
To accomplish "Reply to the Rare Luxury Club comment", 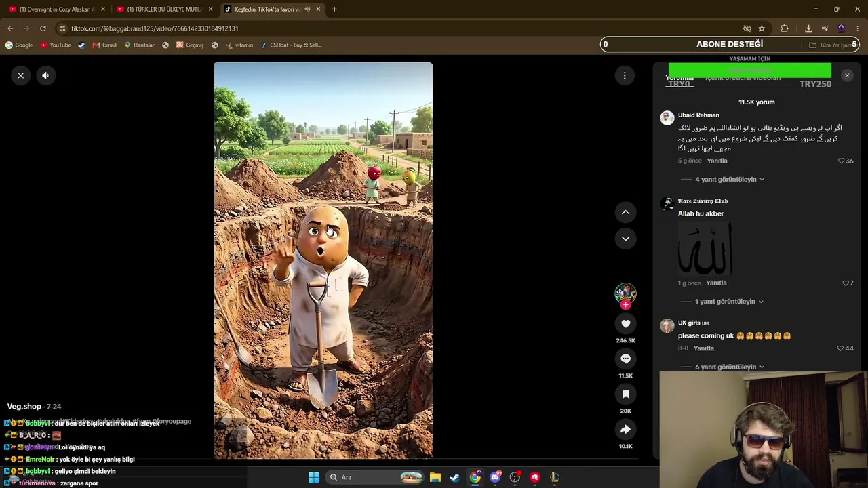I will 716,283.
